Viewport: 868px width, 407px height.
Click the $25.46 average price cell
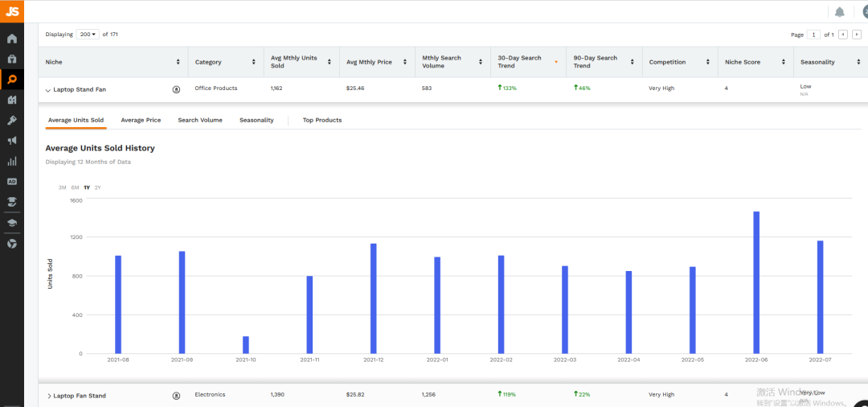355,88
